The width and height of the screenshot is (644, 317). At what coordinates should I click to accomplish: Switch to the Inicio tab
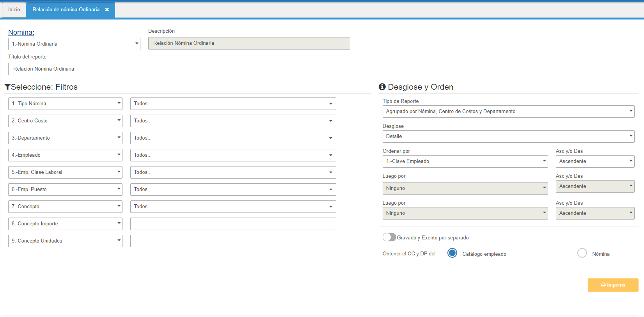click(14, 10)
